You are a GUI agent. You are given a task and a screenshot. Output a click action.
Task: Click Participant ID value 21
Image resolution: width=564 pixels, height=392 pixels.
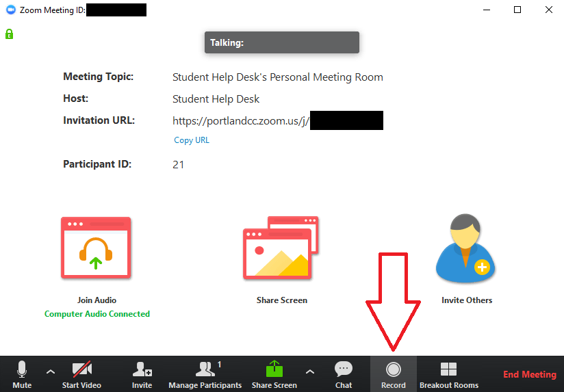[179, 165]
